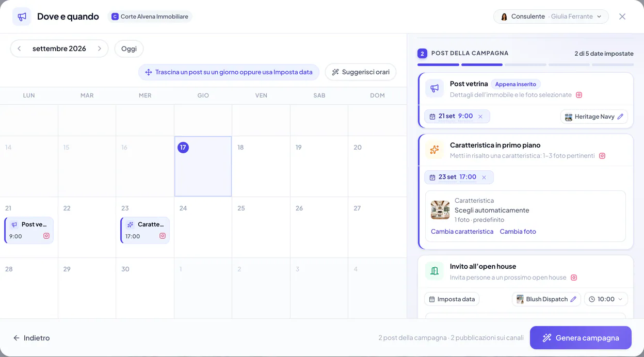Open the 23 set 17:00 date chip
The image size is (644, 357).
pos(459,177)
